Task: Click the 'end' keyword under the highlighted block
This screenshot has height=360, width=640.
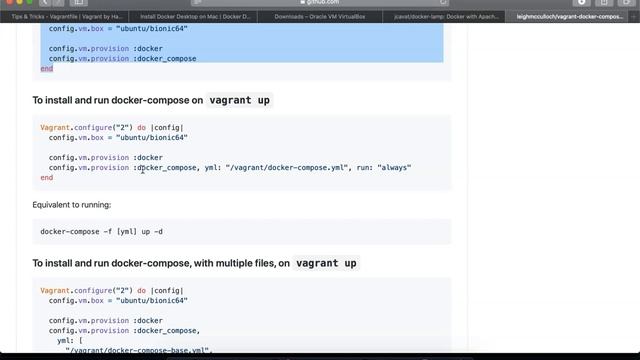Action: tap(47, 69)
